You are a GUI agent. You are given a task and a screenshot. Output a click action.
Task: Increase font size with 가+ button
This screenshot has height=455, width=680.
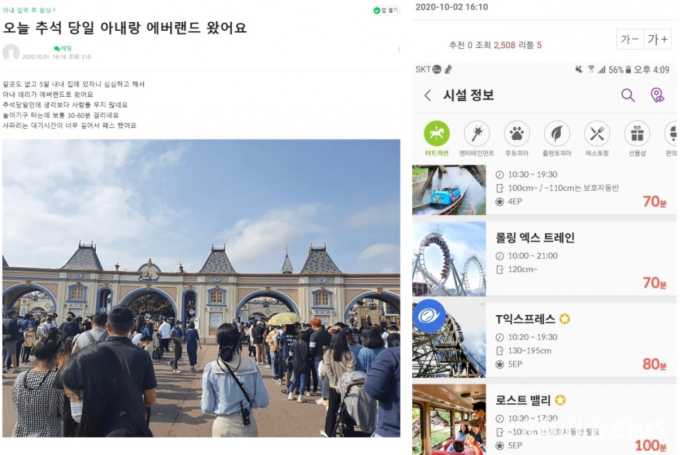click(x=657, y=39)
